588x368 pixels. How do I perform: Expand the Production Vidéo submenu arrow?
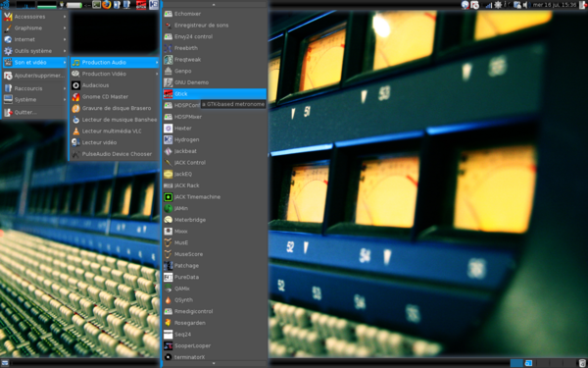coord(157,74)
